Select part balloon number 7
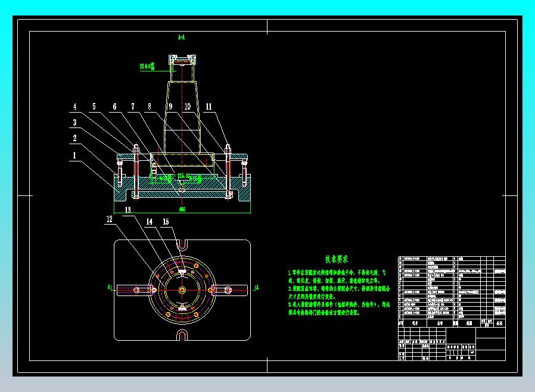The width and height of the screenshot is (535, 392). click(133, 107)
